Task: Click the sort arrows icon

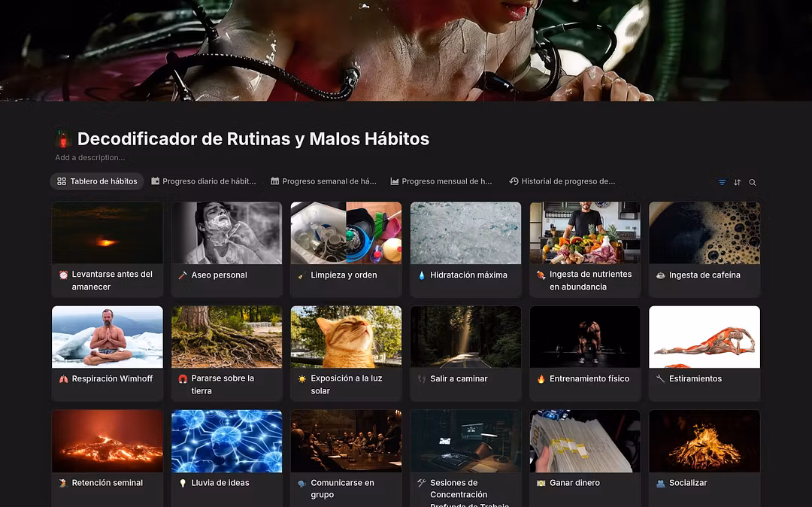Action: click(737, 182)
